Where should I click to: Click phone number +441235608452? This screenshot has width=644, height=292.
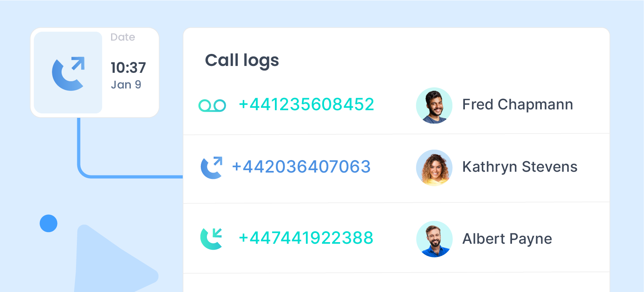[306, 105]
